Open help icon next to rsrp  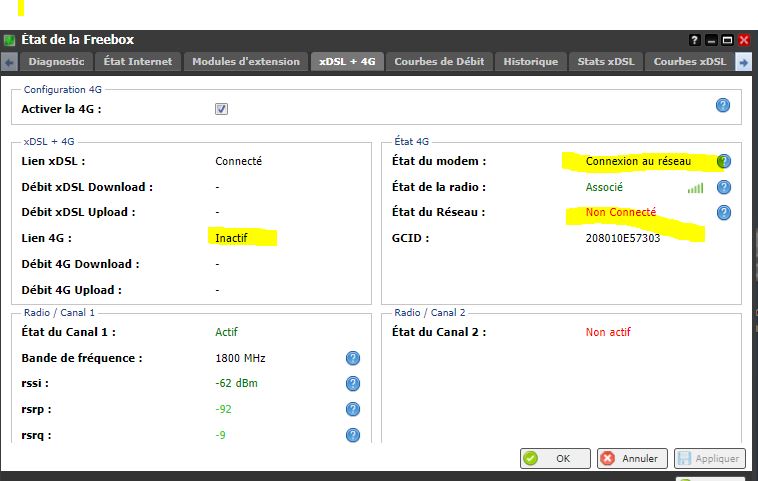click(x=353, y=409)
